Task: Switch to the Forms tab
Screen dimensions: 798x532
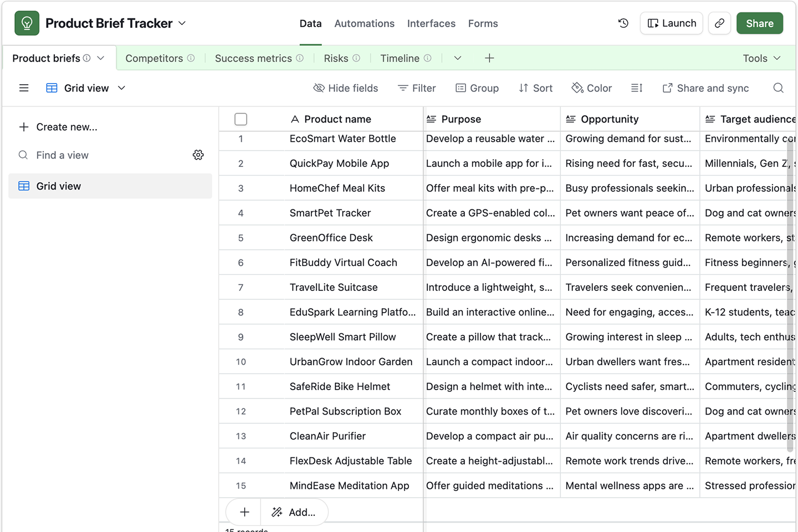Action: pos(483,24)
